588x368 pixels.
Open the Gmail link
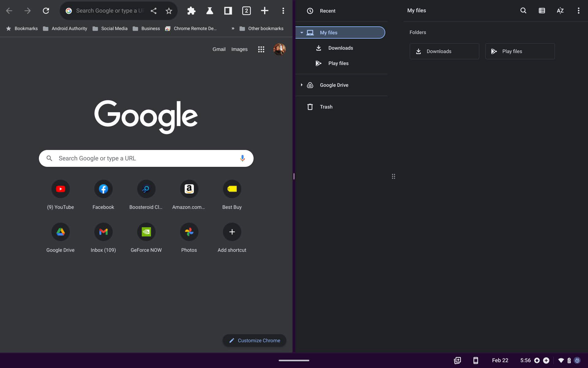coord(219,49)
